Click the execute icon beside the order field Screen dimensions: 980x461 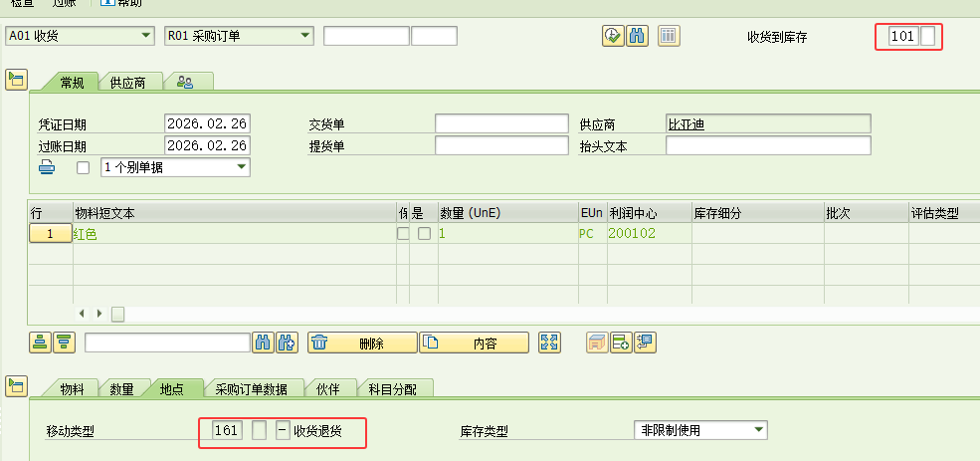tap(612, 36)
